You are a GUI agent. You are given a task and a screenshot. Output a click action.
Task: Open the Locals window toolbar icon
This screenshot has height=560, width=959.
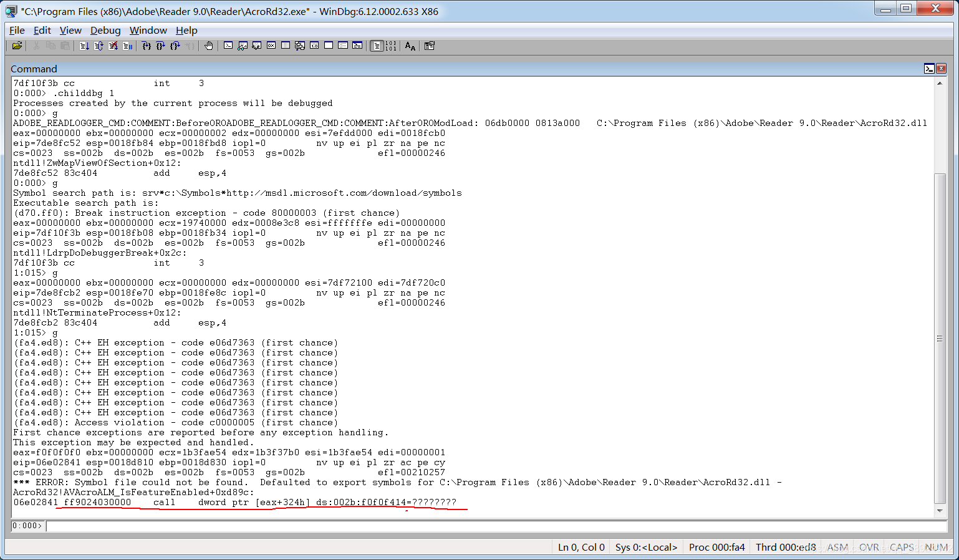[257, 46]
